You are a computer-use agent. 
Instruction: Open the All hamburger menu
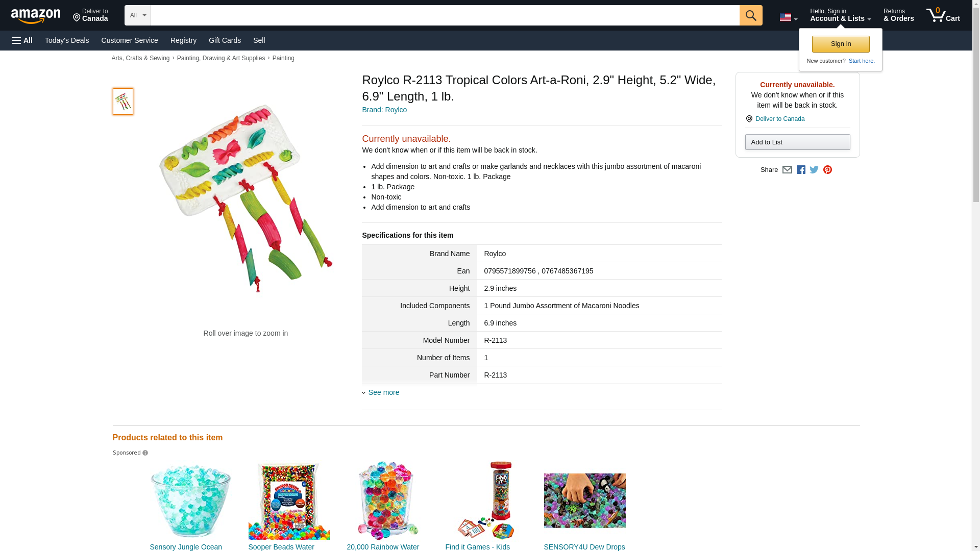(22, 40)
